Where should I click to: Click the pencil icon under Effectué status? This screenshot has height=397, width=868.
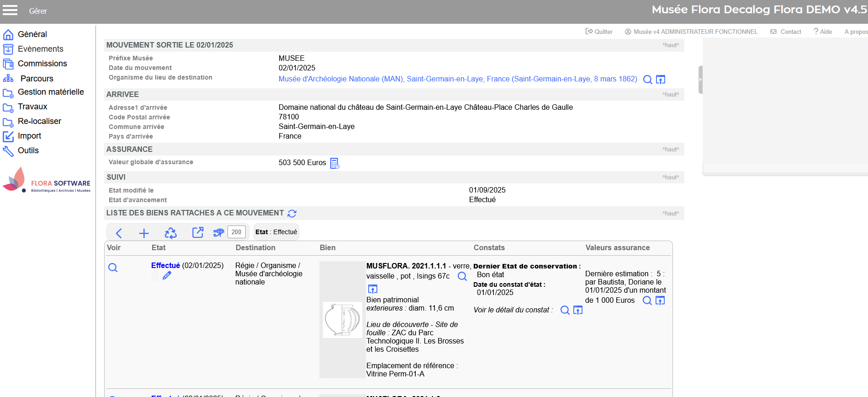(x=167, y=275)
